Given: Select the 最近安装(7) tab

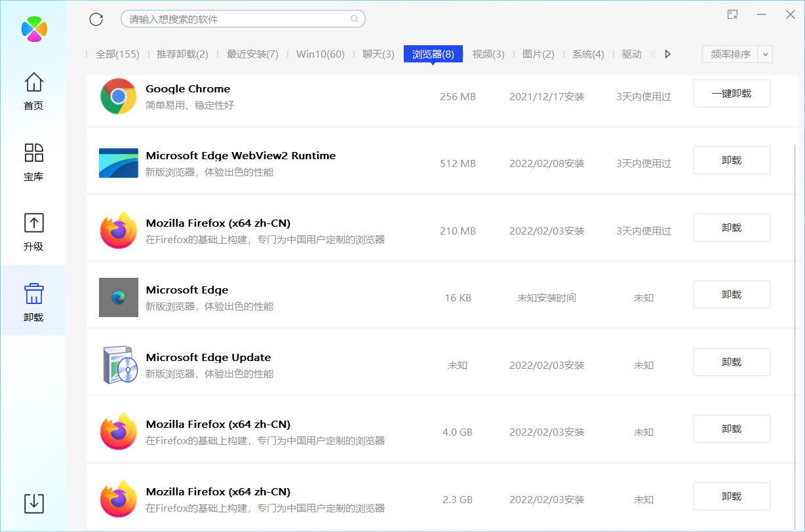Looking at the screenshot, I should [x=252, y=54].
